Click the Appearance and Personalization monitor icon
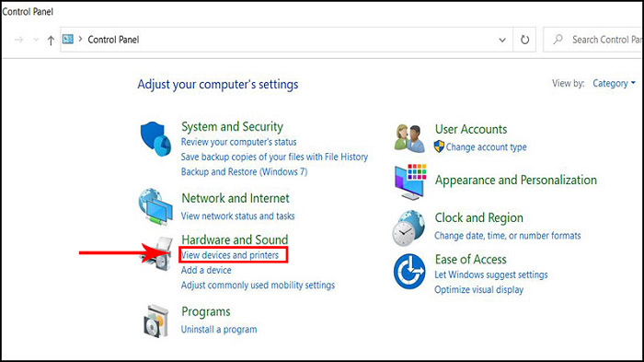This screenshot has width=644, height=362. (x=410, y=181)
